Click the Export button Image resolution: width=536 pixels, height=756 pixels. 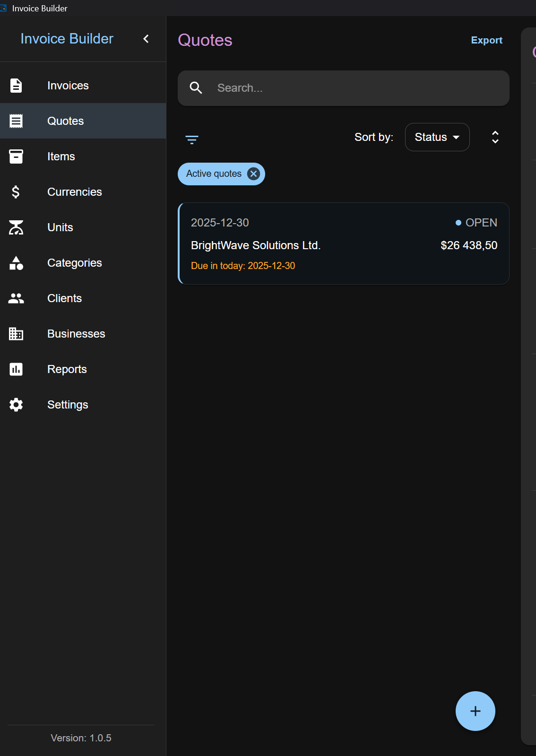(x=487, y=40)
